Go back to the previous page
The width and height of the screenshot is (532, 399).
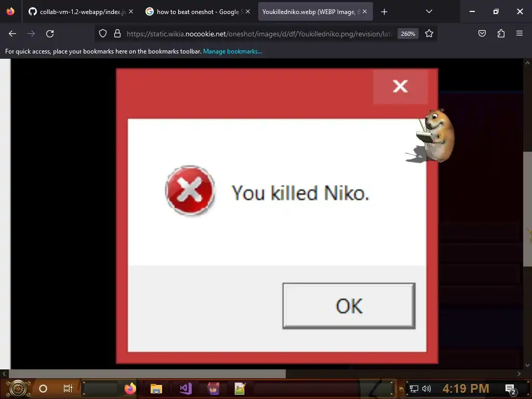(12, 34)
